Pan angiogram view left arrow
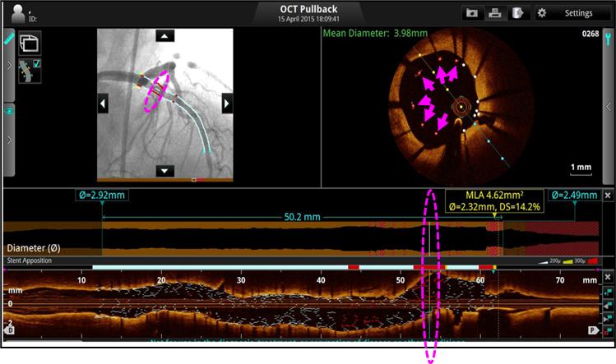616x364 pixels. coord(103,104)
